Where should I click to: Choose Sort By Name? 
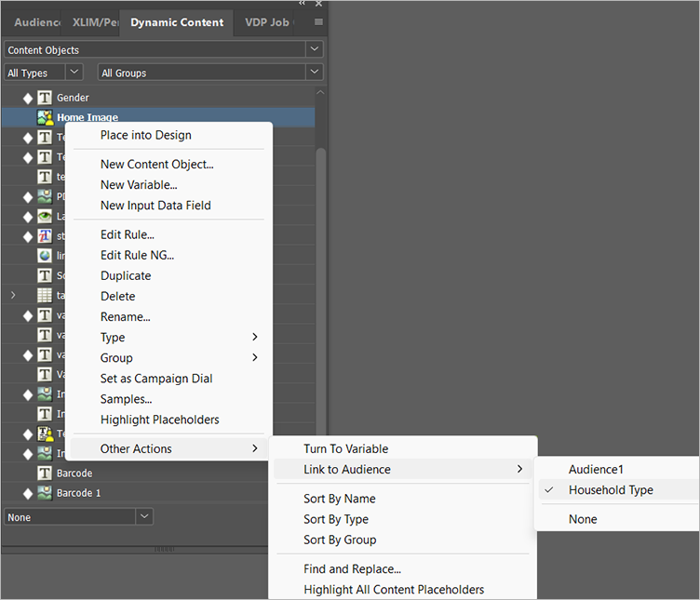pos(339,499)
